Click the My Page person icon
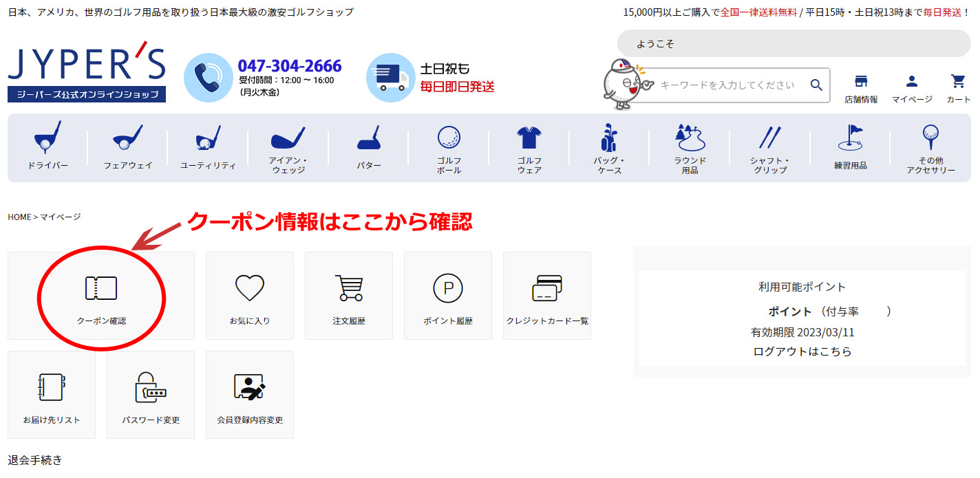This screenshot has width=980, height=478. 912,82
